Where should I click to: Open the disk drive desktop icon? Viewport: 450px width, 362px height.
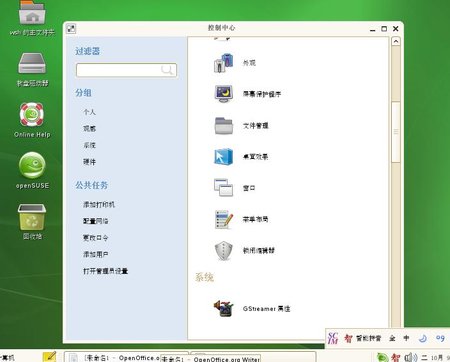click(32, 63)
